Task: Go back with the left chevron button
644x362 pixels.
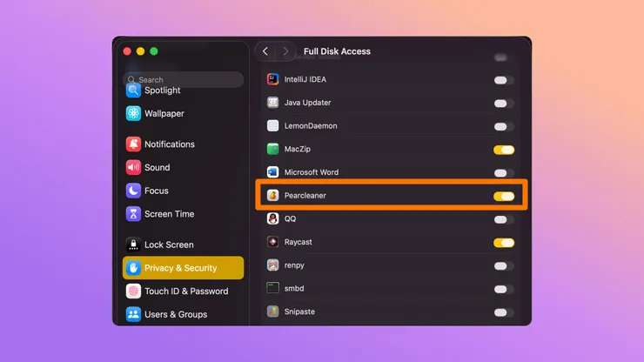Action: tap(265, 51)
